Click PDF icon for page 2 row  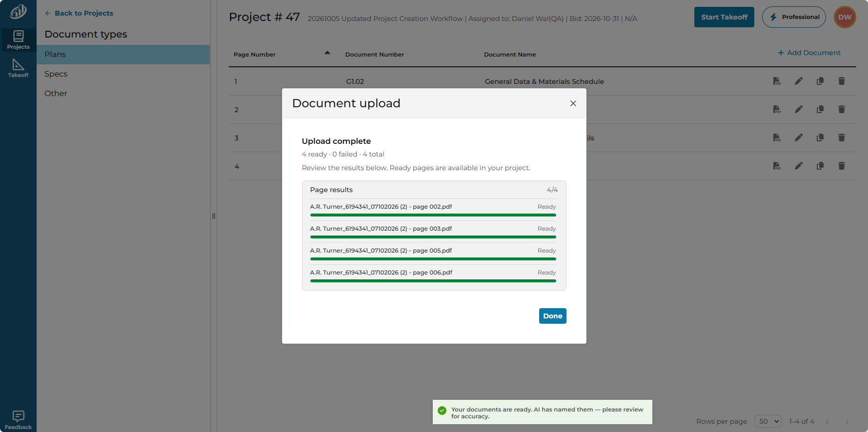pos(777,109)
